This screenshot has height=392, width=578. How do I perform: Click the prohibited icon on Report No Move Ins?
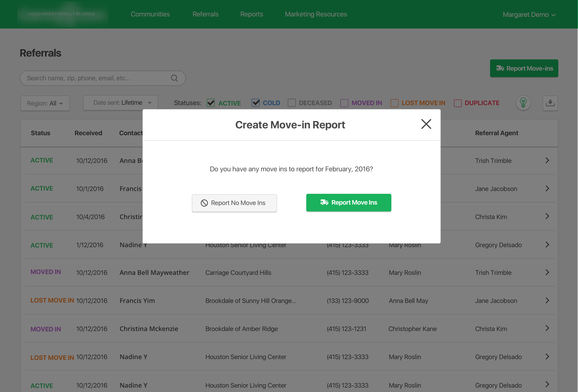tap(204, 203)
